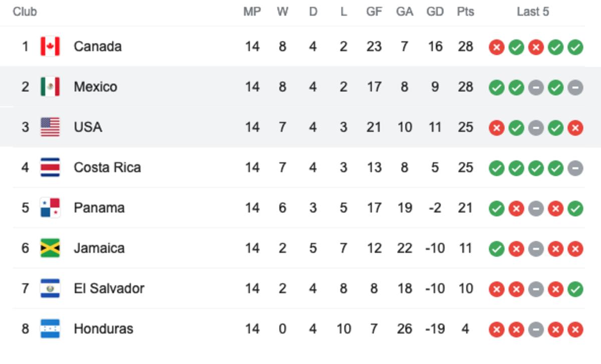Click the Costa Rica flag icon

(50, 167)
